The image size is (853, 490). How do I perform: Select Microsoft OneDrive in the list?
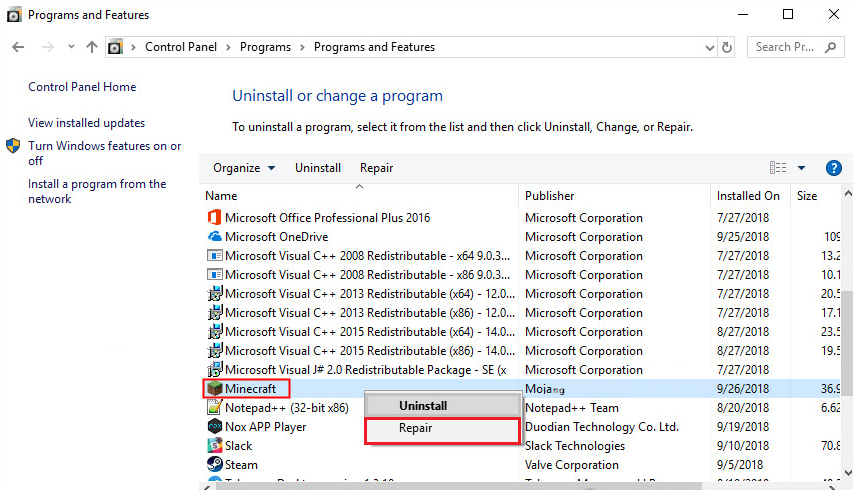click(x=276, y=237)
